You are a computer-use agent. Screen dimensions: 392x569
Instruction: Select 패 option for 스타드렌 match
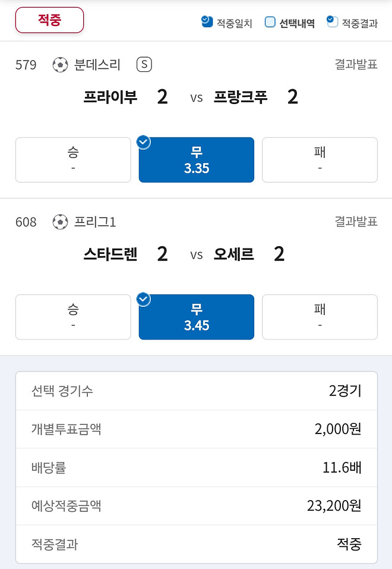(x=320, y=317)
